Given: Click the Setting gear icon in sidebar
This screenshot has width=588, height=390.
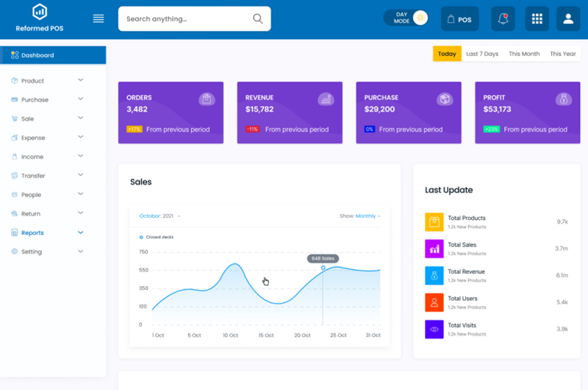Looking at the screenshot, I should (14, 252).
